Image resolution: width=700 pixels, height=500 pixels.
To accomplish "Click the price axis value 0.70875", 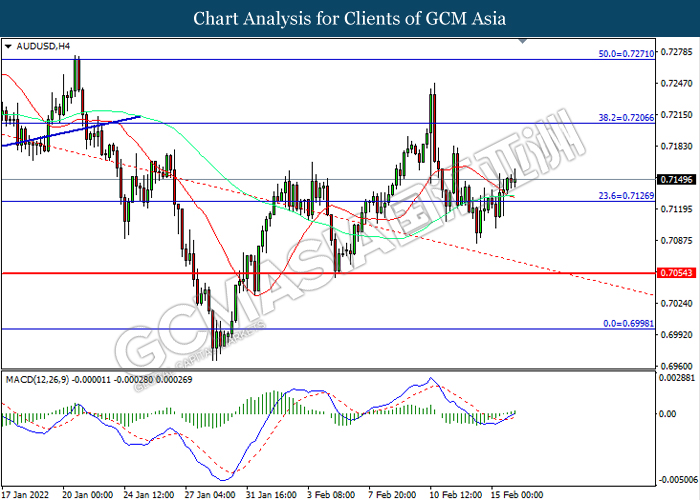I will 676,240.
